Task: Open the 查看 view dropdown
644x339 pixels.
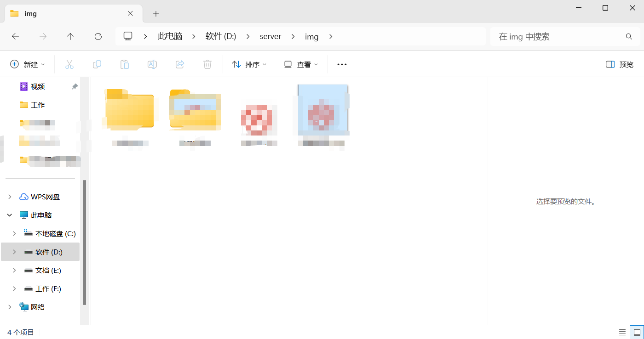Action: tap(301, 64)
